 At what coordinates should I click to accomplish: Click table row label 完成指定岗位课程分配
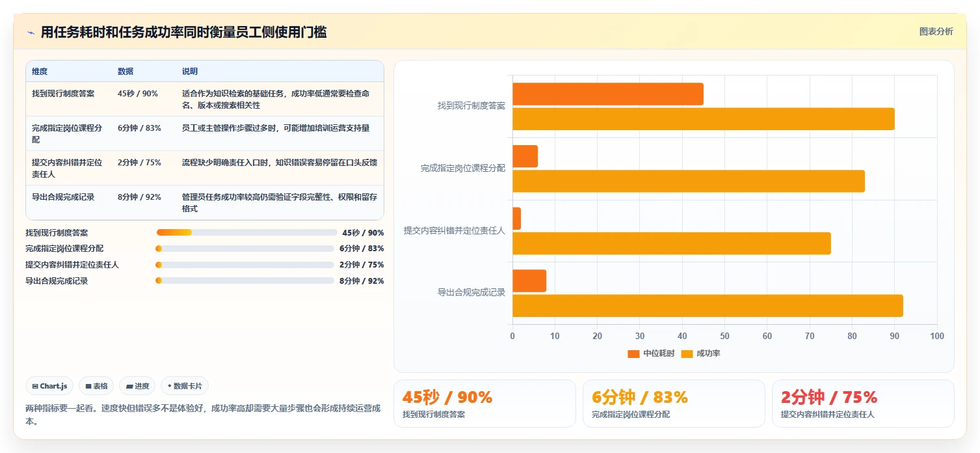(x=68, y=134)
